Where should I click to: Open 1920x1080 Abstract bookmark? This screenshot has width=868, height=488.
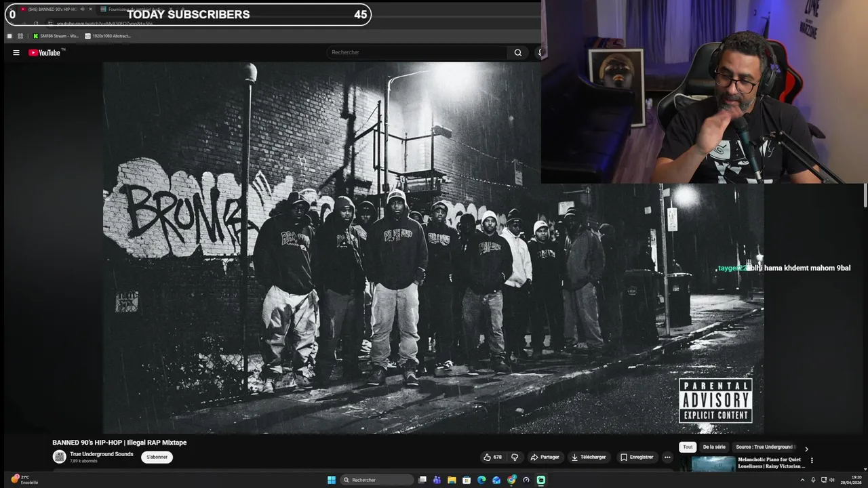tap(108, 36)
